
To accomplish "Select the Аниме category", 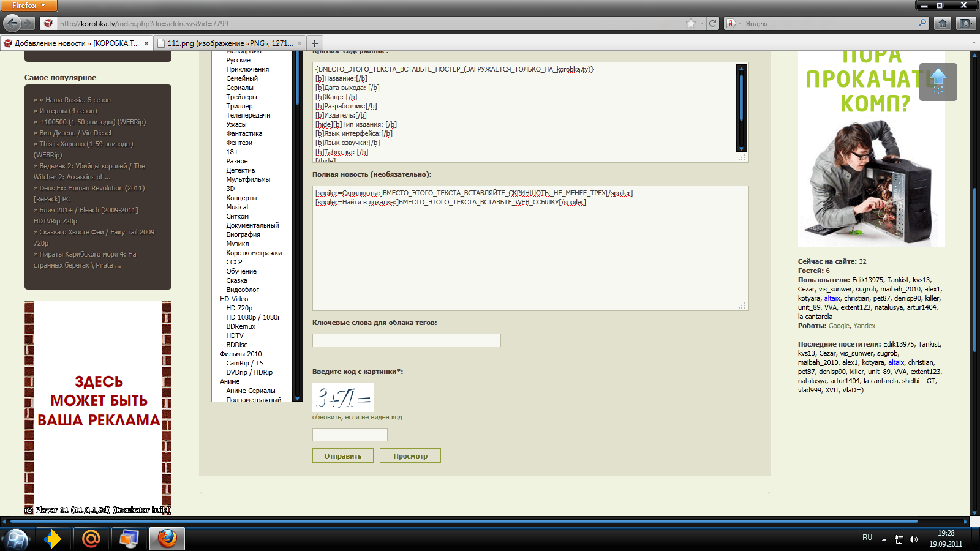I will tap(230, 381).
